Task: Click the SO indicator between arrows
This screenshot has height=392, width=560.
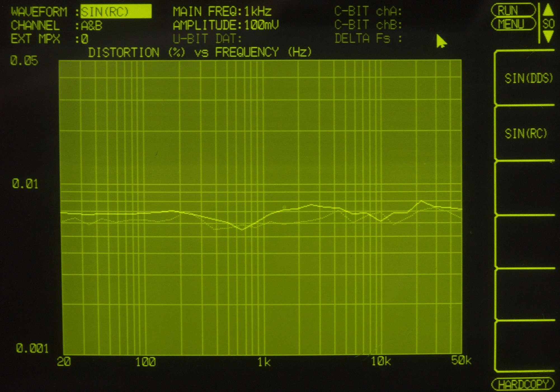Action: pyautogui.click(x=548, y=24)
